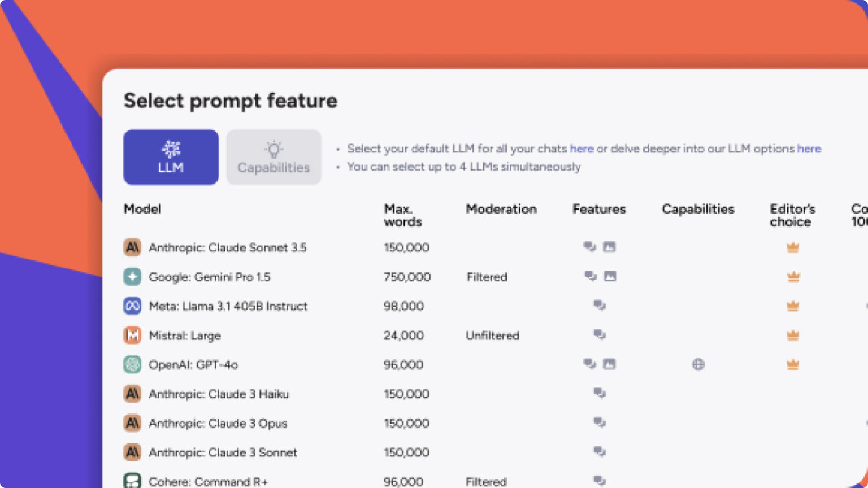Click the Moderation column header

pyautogui.click(x=501, y=209)
